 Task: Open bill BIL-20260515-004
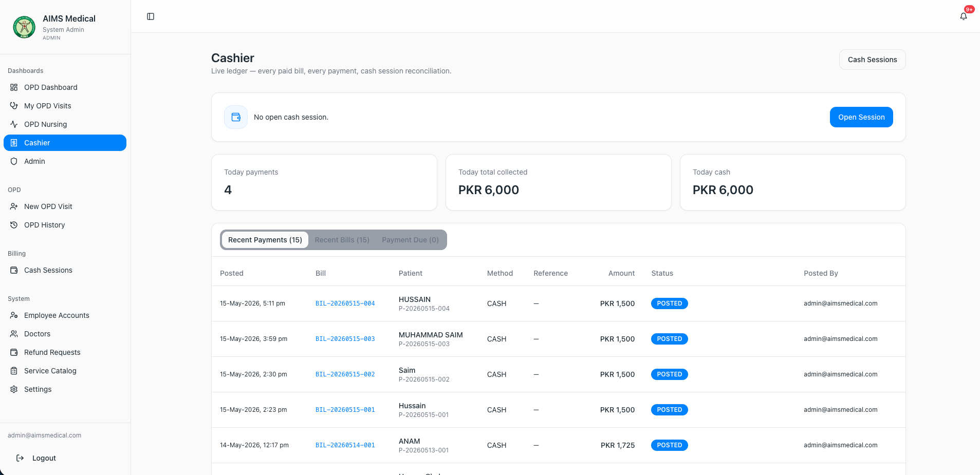pyautogui.click(x=345, y=303)
